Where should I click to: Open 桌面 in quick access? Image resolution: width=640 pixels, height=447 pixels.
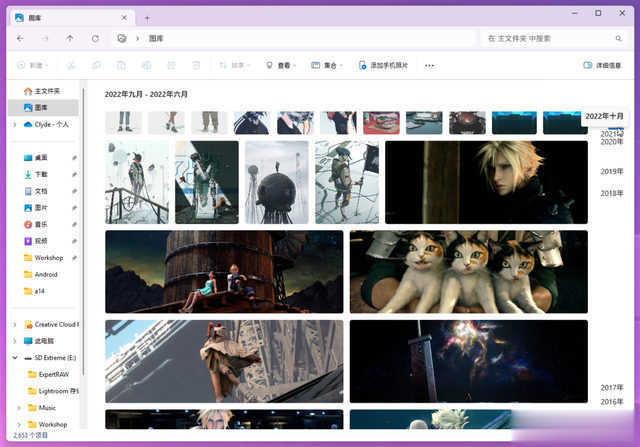pos(43,158)
